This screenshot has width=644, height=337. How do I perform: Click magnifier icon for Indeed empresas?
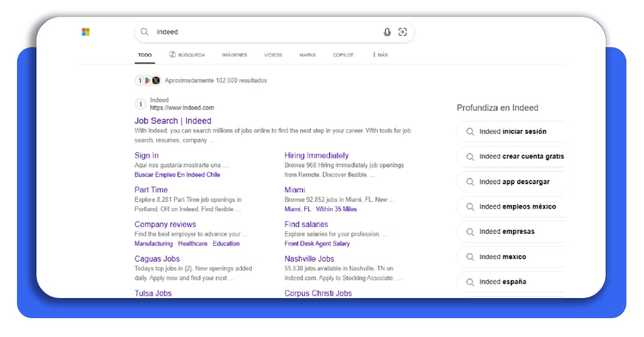pyautogui.click(x=470, y=232)
